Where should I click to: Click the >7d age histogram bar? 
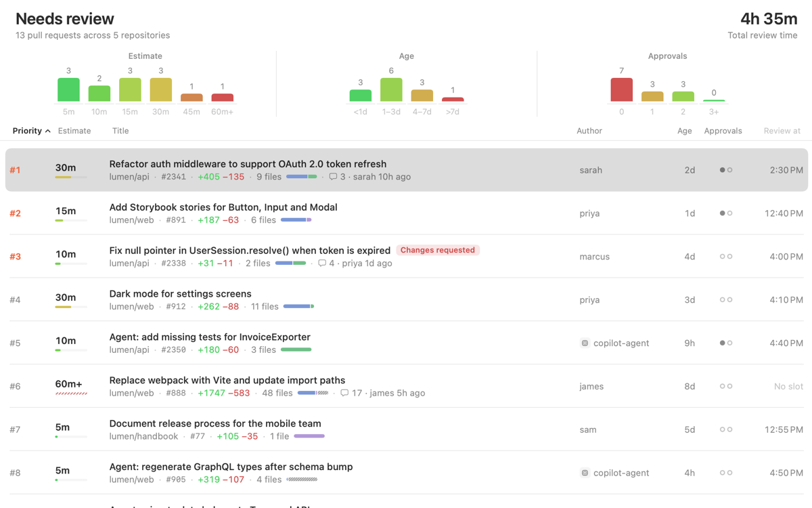[x=453, y=100]
